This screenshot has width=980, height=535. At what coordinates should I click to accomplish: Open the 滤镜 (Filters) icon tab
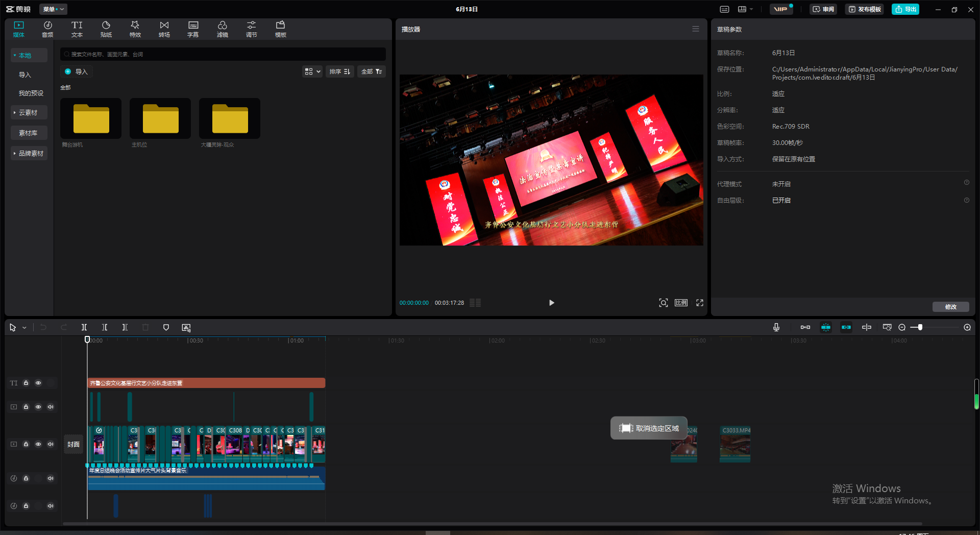(222, 29)
